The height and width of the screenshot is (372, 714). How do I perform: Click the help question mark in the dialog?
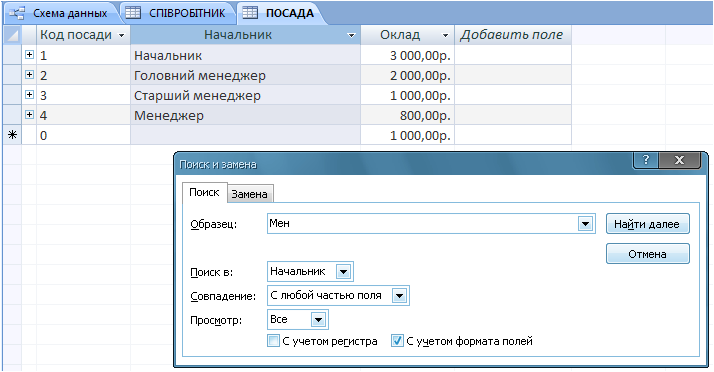646,160
